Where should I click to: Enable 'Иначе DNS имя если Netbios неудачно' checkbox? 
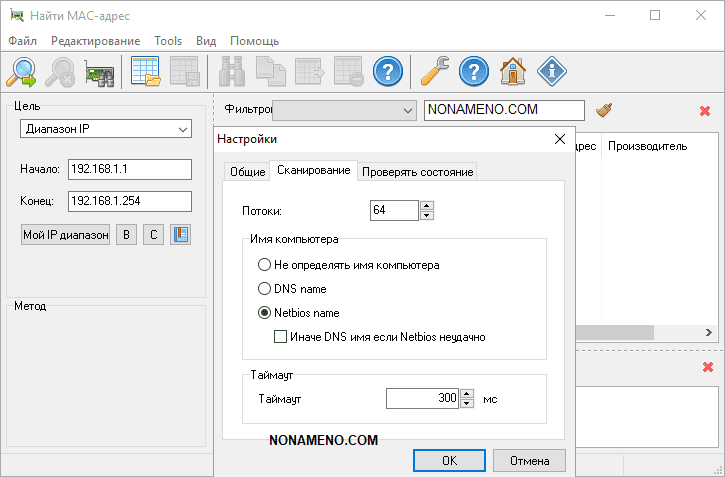[280, 337]
